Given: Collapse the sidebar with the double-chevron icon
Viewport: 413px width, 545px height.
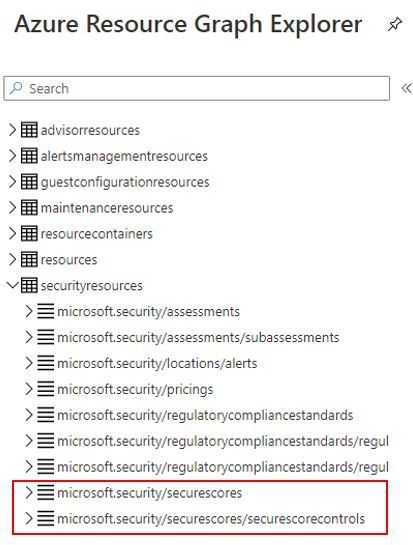Looking at the screenshot, I should (406, 88).
